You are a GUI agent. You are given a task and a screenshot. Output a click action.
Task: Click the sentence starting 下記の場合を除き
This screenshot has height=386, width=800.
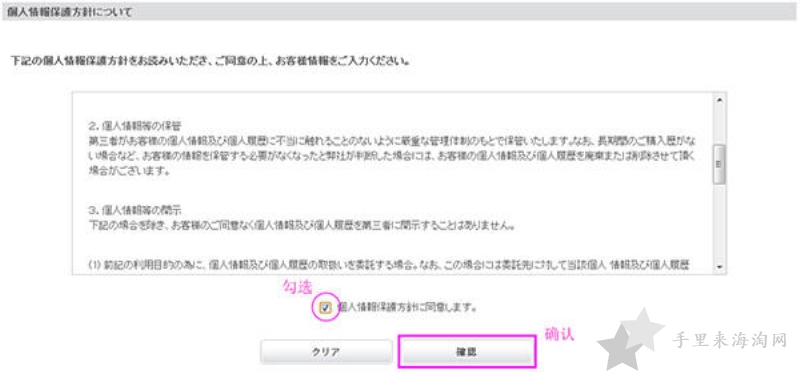301,225
